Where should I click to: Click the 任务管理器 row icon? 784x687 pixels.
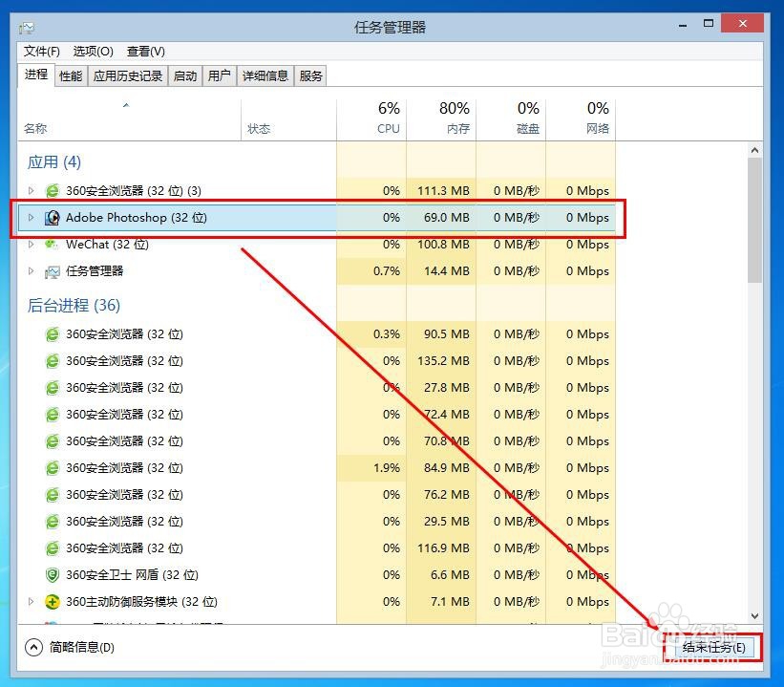click(x=52, y=271)
